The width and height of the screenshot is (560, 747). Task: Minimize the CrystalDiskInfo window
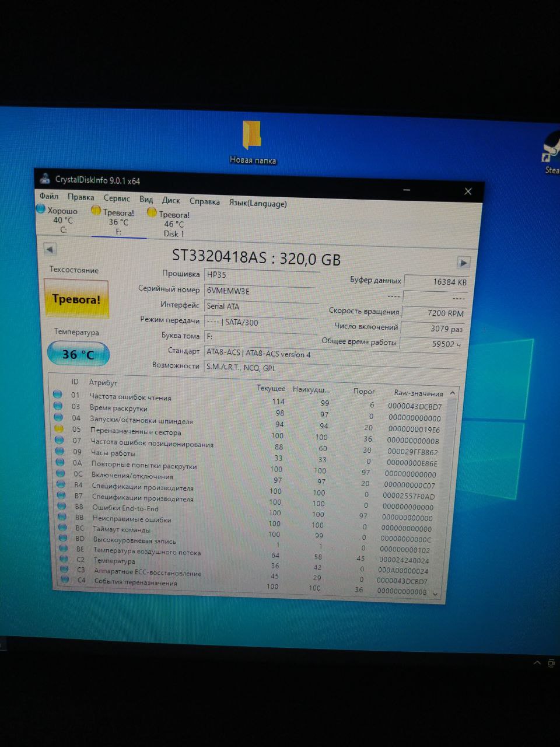tap(407, 190)
